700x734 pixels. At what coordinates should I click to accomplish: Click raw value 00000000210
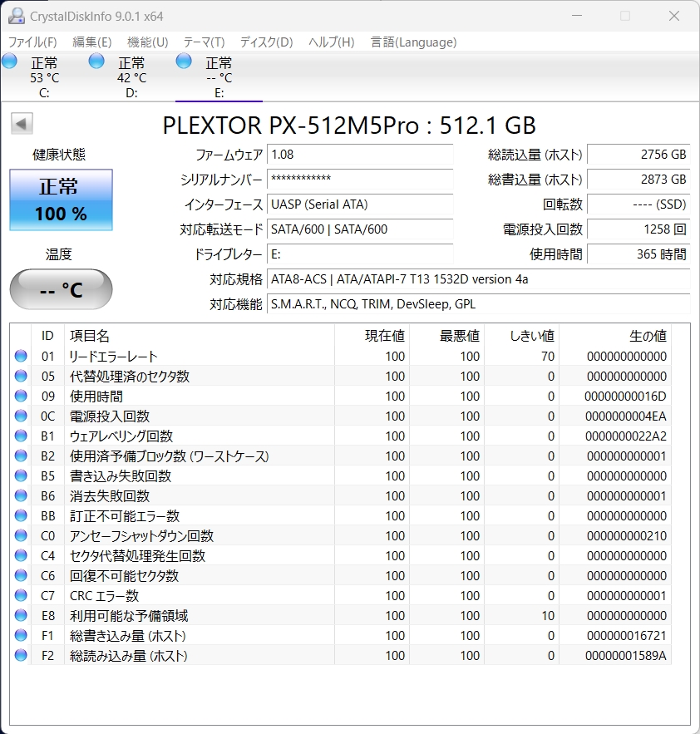pos(627,535)
